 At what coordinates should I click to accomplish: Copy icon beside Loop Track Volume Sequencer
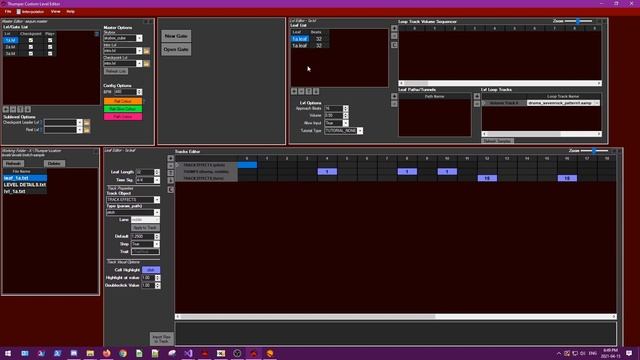point(394,45)
